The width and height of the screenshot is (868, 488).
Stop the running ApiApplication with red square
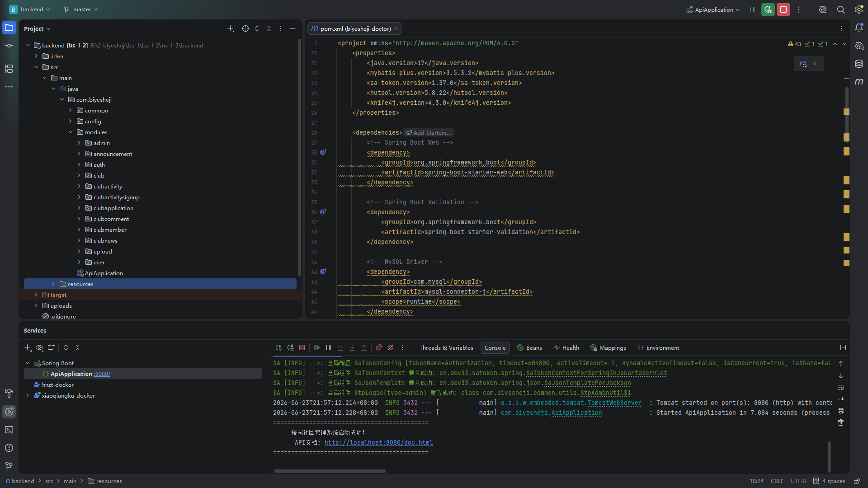[x=783, y=9]
